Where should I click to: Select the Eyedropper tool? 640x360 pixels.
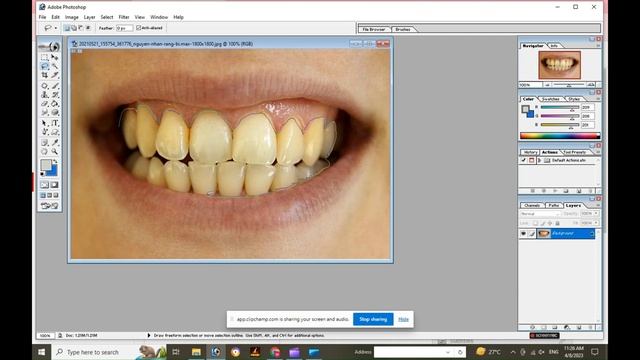tap(55, 142)
